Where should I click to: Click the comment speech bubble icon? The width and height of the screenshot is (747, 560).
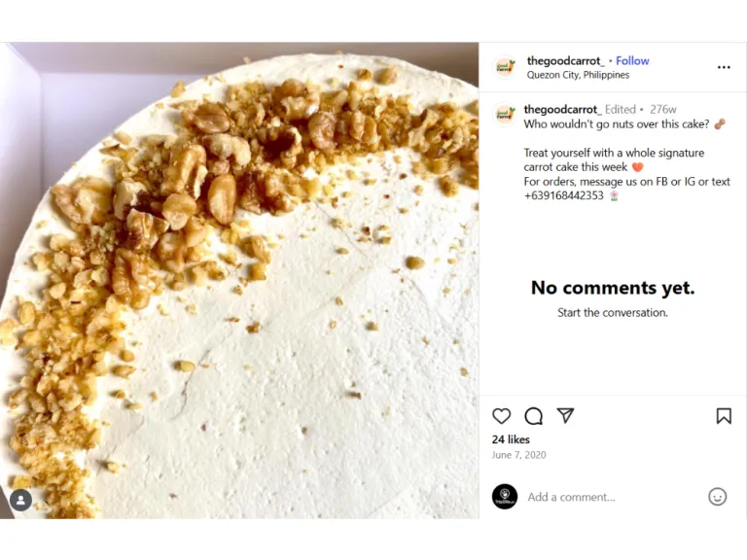(x=533, y=416)
